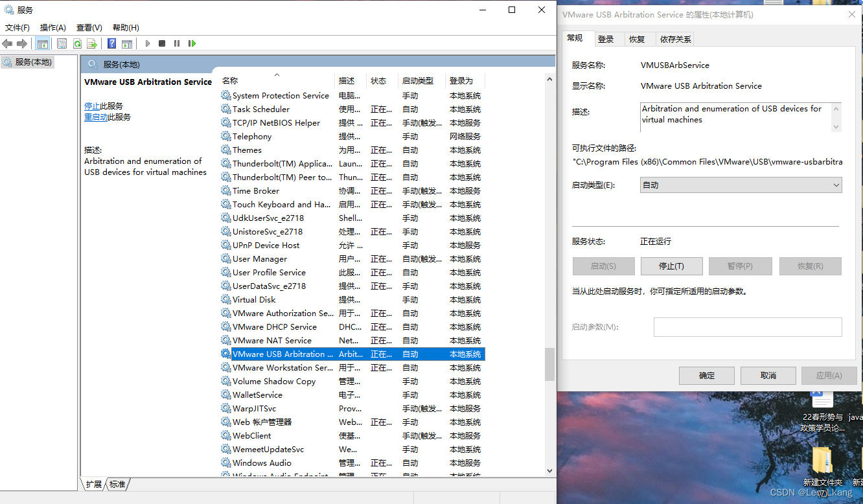The height and width of the screenshot is (504, 863).
Task: Select the UPnP Device Host row
Action: coord(352,245)
